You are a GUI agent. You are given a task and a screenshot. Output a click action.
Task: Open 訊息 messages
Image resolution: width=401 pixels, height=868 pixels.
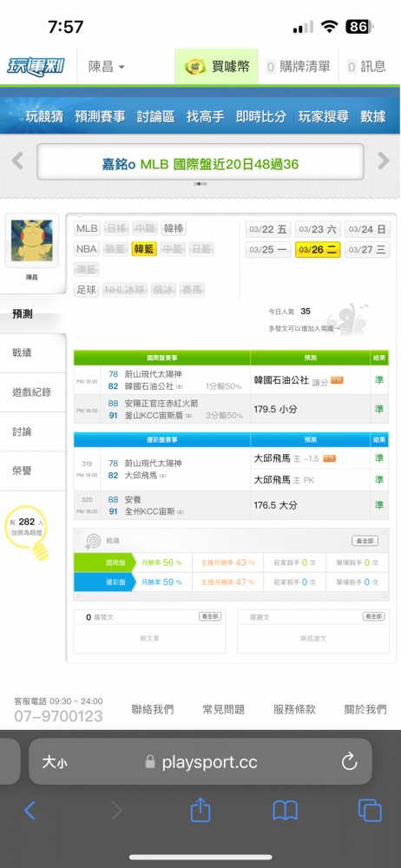click(x=366, y=67)
